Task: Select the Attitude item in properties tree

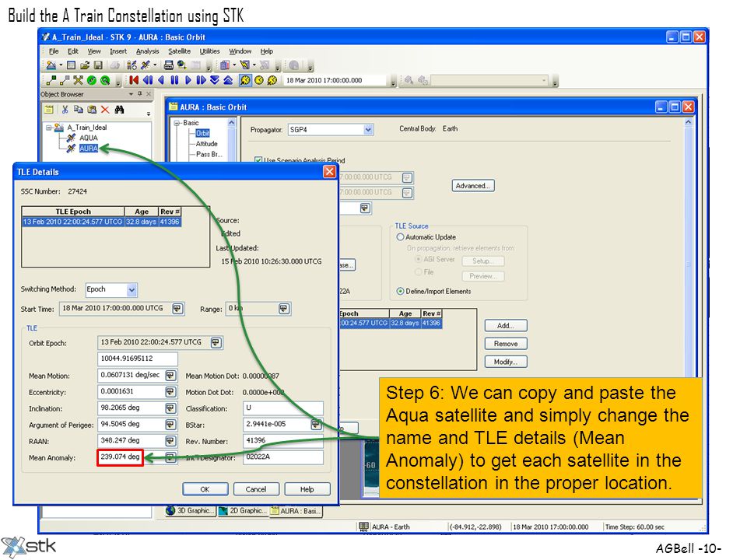Action: click(207, 144)
